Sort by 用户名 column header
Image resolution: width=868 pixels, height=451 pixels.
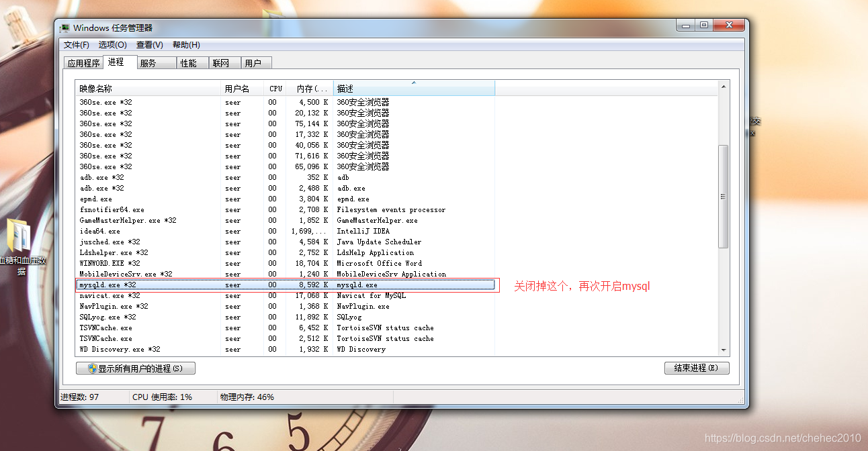click(x=242, y=89)
